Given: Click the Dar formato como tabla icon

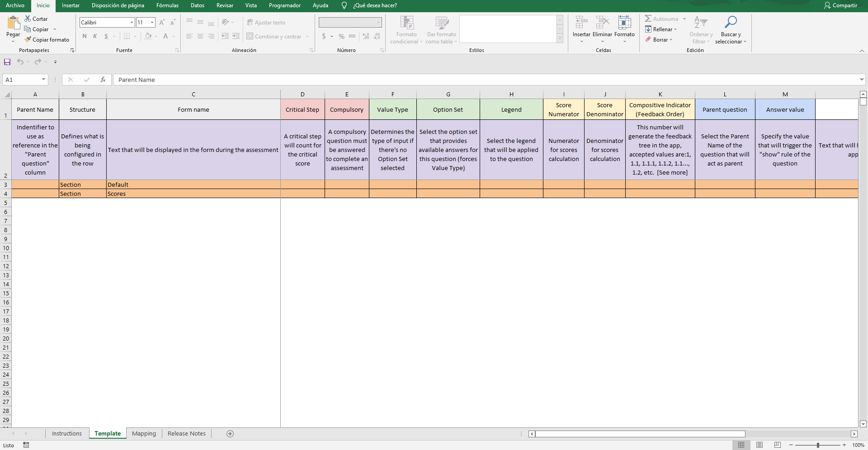Looking at the screenshot, I should click(x=442, y=23).
